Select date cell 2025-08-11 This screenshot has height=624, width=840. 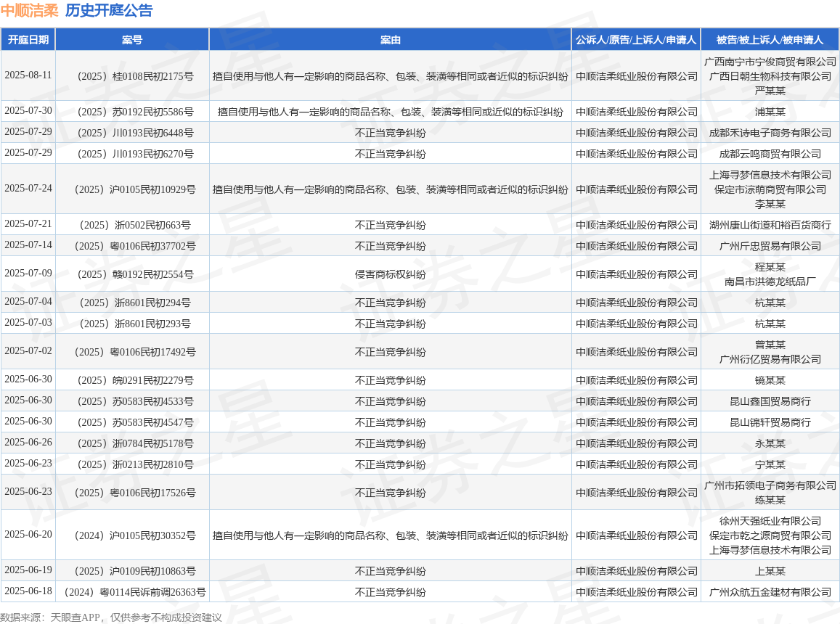click(x=28, y=75)
